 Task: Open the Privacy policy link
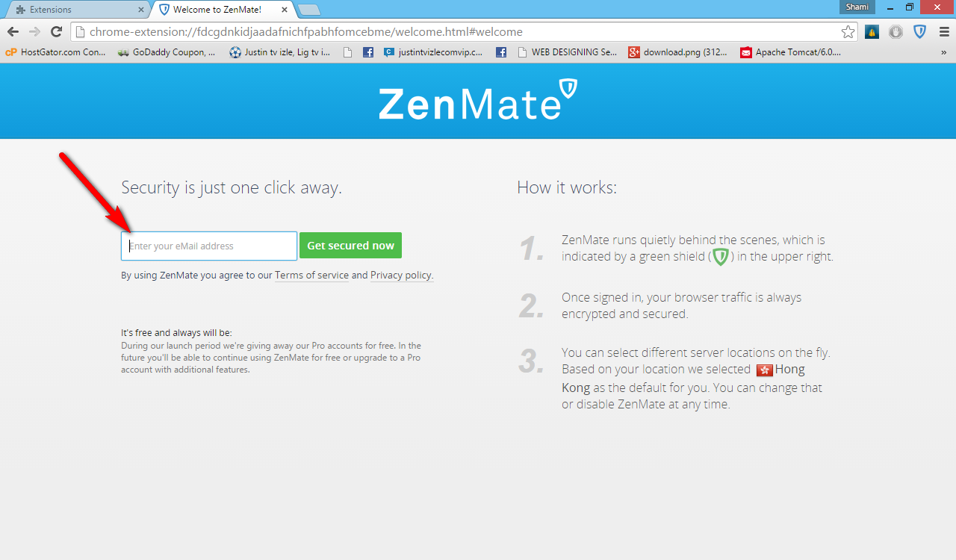click(x=401, y=276)
